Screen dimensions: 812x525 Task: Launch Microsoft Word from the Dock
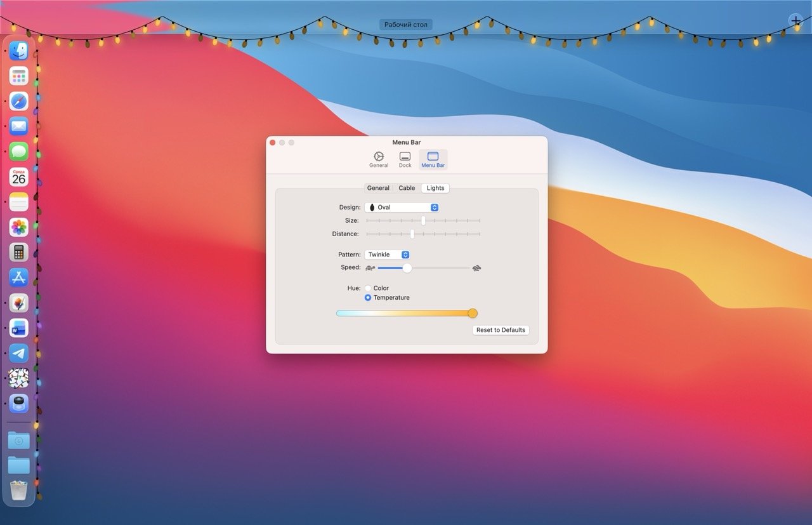coord(18,328)
